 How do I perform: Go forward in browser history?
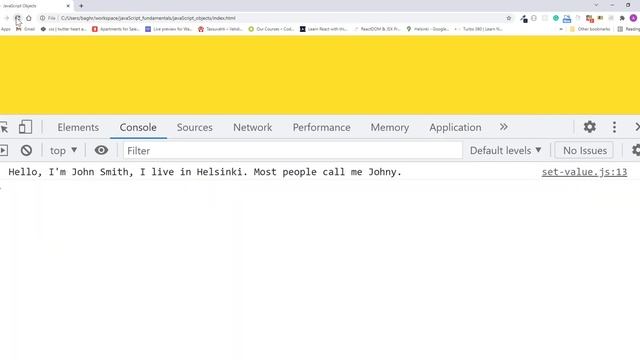click(7, 18)
